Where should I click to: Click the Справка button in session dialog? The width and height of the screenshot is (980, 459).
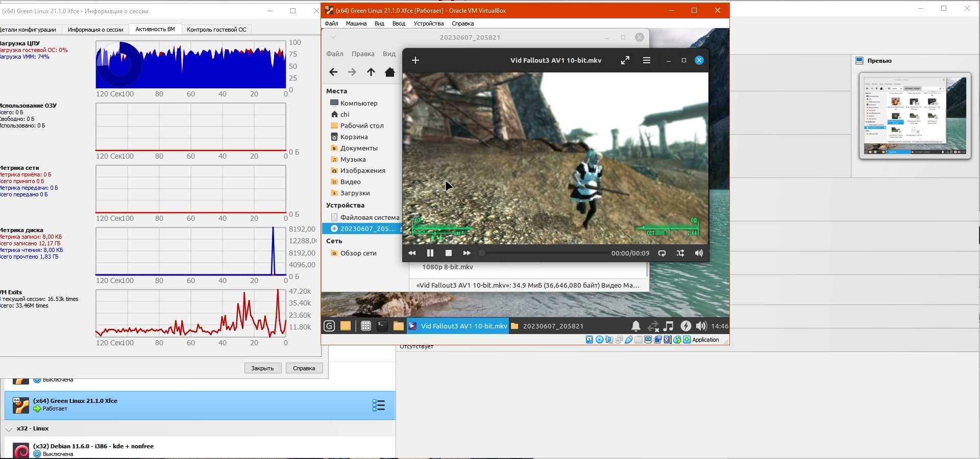pyautogui.click(x=304, y=368)
